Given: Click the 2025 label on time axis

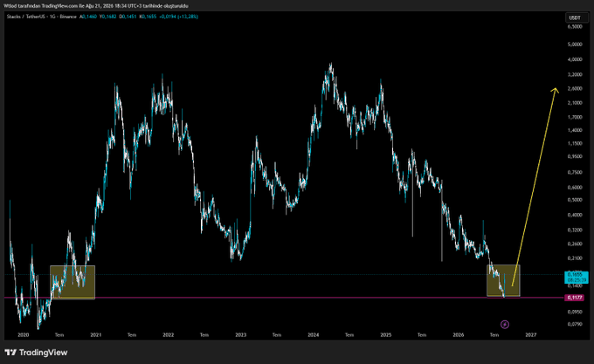Looking at the screenshot, I should coord(385,335).
